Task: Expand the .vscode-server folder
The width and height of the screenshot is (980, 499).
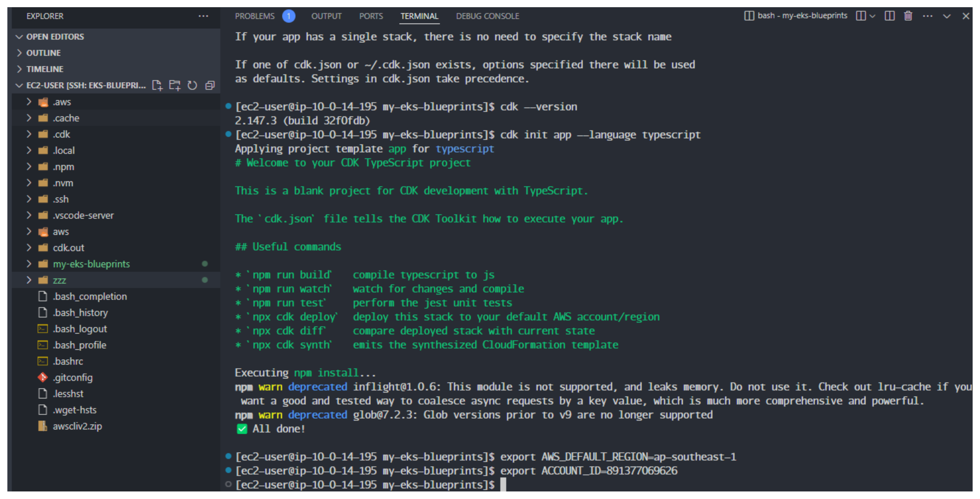Action: click(116, 215)
